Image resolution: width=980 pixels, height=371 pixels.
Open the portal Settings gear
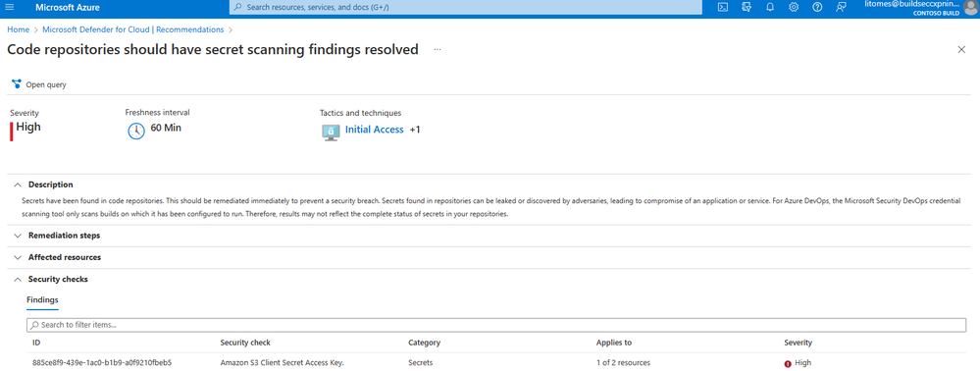[794, 8]
